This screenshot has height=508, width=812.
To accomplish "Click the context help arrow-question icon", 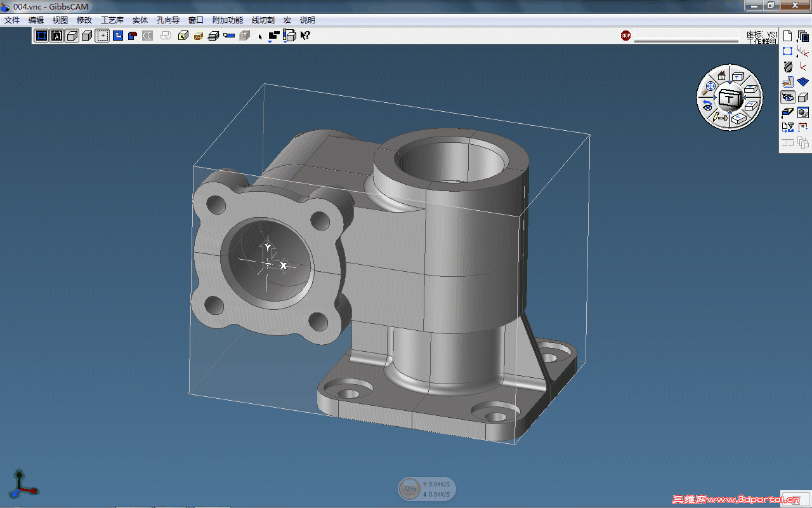I will pyautogui.click(x=305, y=36).
